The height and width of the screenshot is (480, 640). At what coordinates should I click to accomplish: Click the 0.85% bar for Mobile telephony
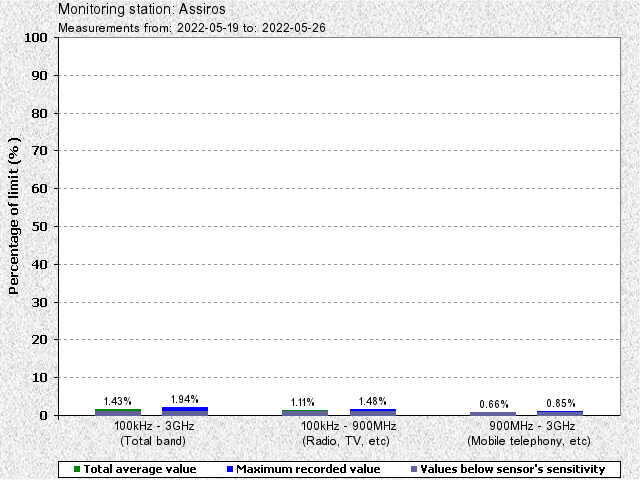point(560,412)
